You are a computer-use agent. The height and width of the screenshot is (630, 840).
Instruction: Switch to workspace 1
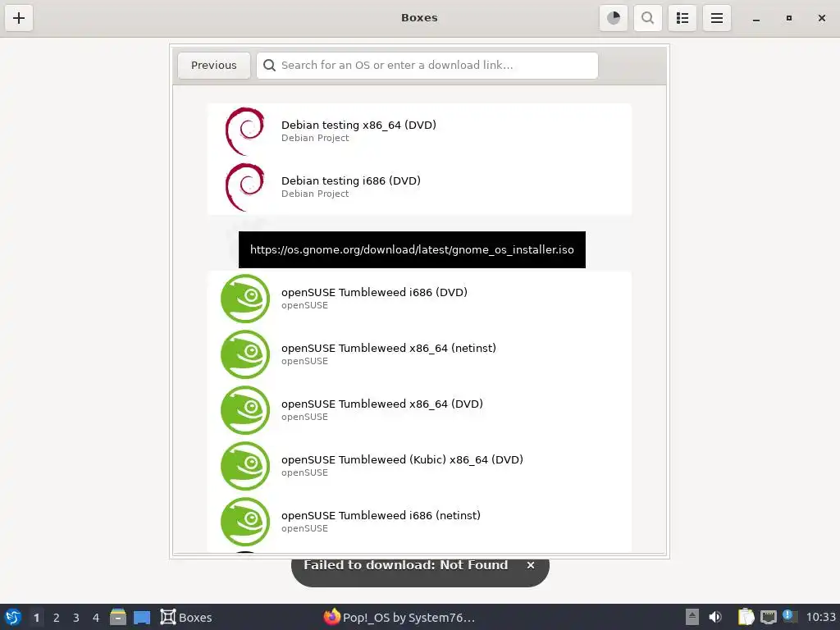(x=36, y=618)
